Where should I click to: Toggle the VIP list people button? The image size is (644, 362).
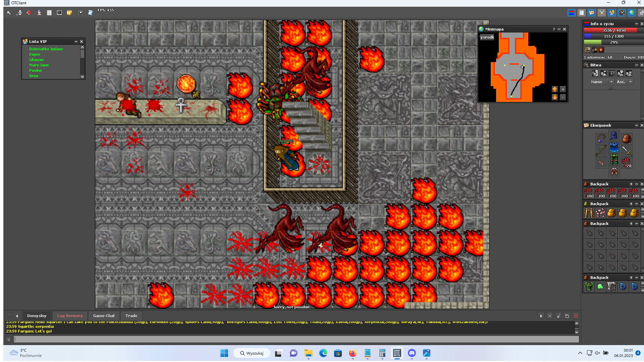click(x=612, y=13)
